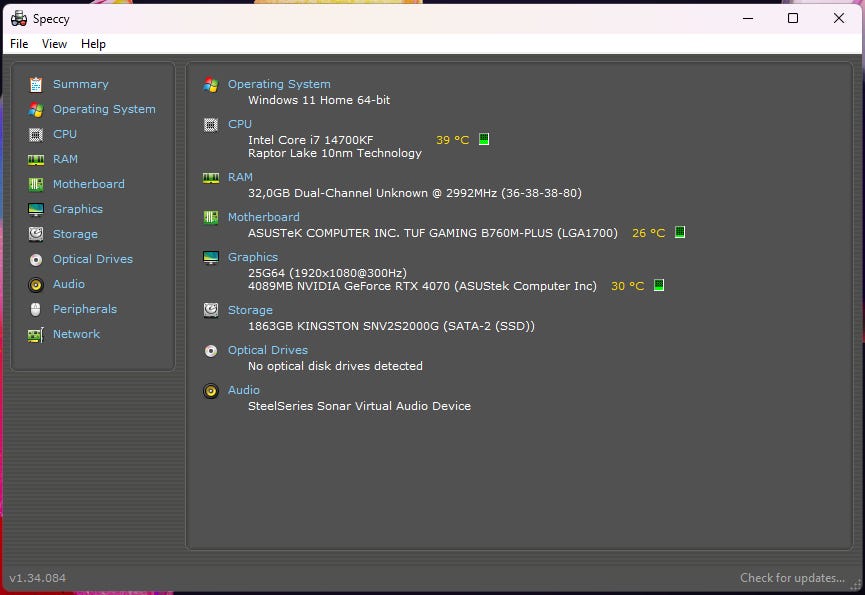
Task: Click the Storage heading link in summary
Action: [250, 310]
